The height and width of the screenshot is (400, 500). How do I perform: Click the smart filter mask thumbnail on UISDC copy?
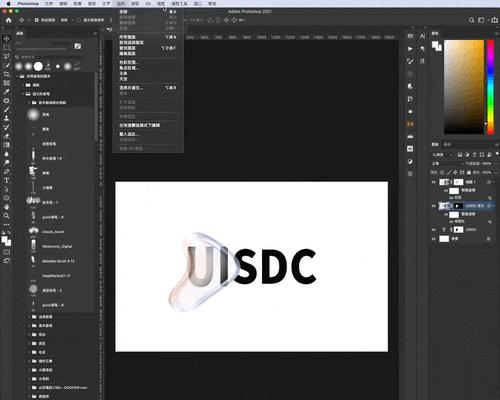454,215
